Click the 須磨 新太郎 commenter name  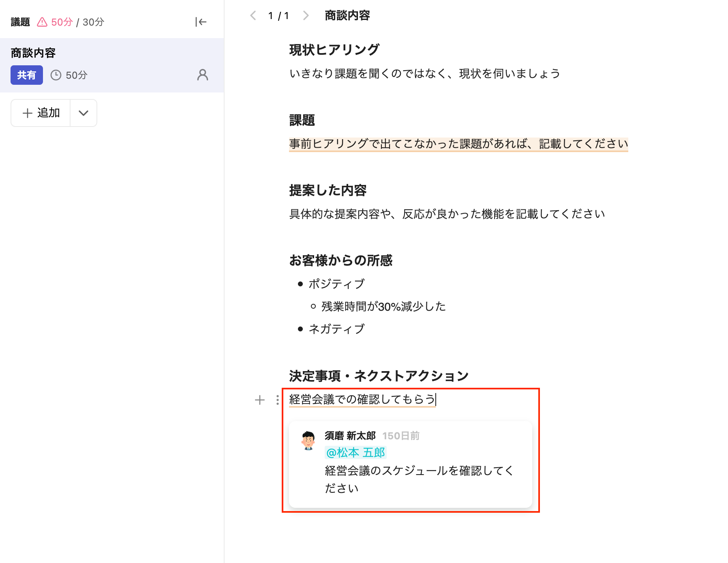[x=350, y=436]
